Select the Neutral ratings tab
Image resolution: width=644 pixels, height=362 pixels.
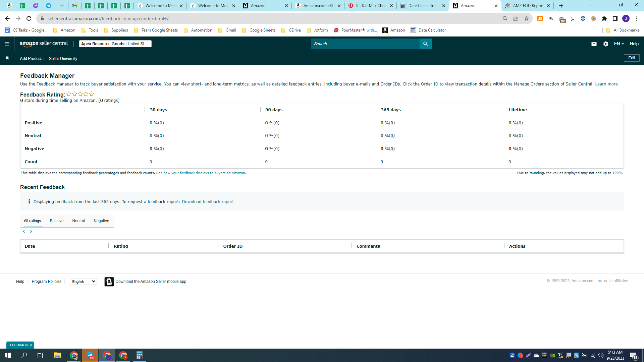[78, 221]
